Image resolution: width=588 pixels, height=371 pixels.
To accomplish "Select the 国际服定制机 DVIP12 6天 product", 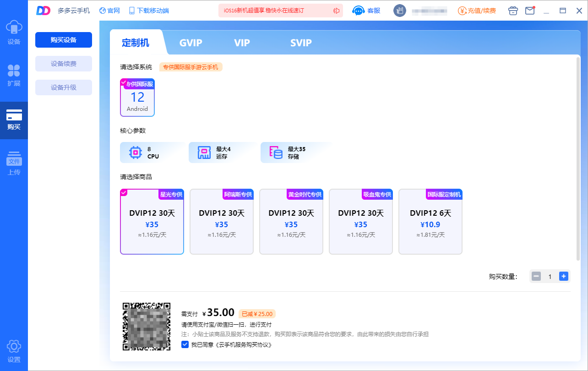I will point(430,221).
